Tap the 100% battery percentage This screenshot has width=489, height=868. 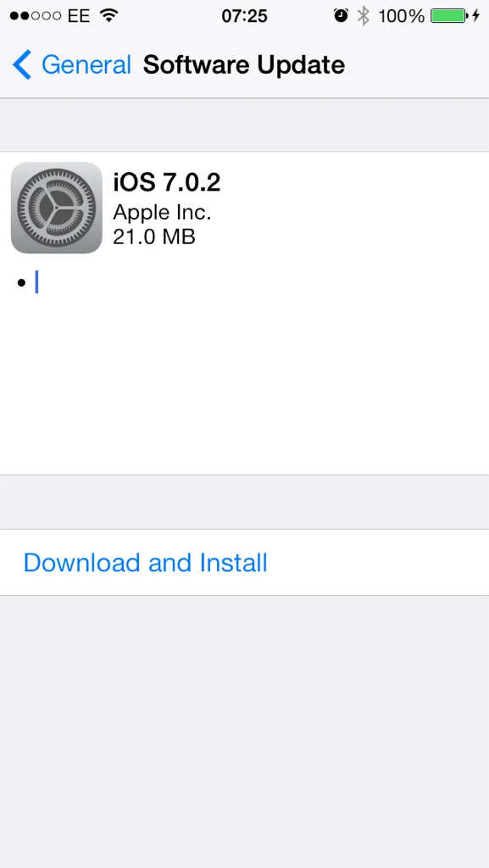[401, 16]
